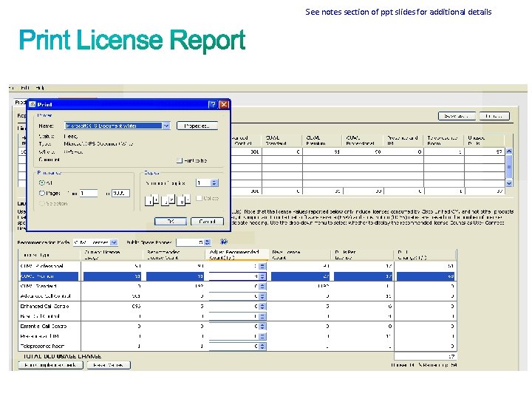Open the printer Name dropdown

pos(166,126)
